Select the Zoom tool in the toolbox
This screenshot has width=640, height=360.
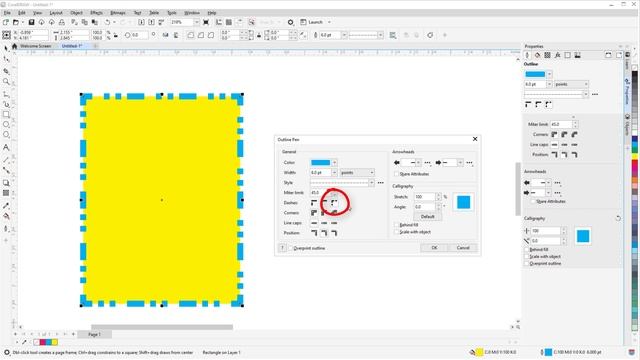click(x=6, y=82)
